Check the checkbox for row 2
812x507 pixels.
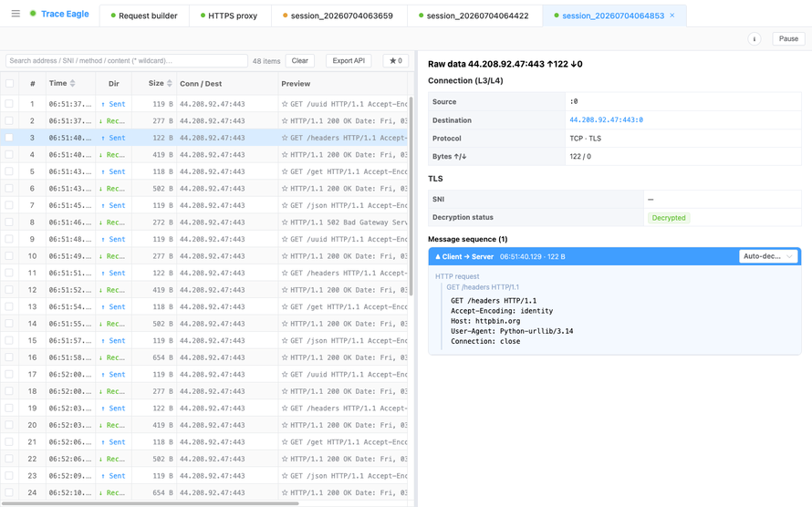coord(9,121)
